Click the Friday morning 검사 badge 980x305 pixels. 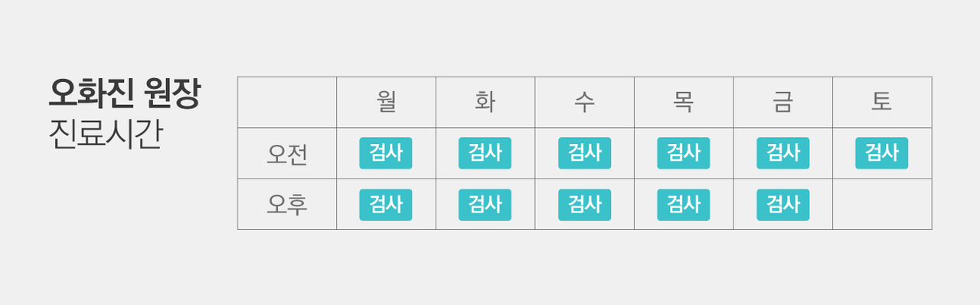coord(782,153)
